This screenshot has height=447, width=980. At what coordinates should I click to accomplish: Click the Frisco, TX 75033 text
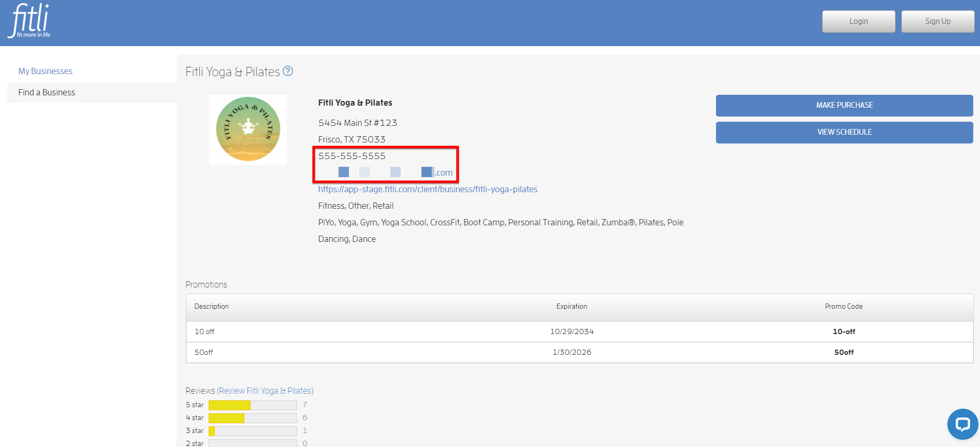click(352, 139)
